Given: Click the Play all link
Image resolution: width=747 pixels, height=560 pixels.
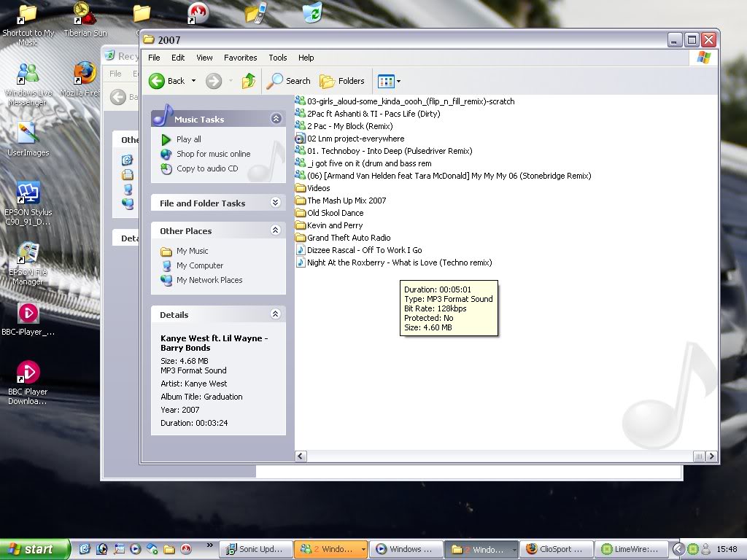Looking at the screenshot, I should [x=188, y=139].
